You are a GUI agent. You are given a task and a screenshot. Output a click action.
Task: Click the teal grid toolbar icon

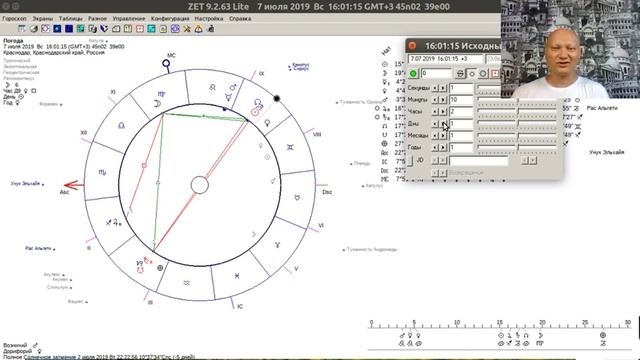pyautogui.click(x=80, y=29)
